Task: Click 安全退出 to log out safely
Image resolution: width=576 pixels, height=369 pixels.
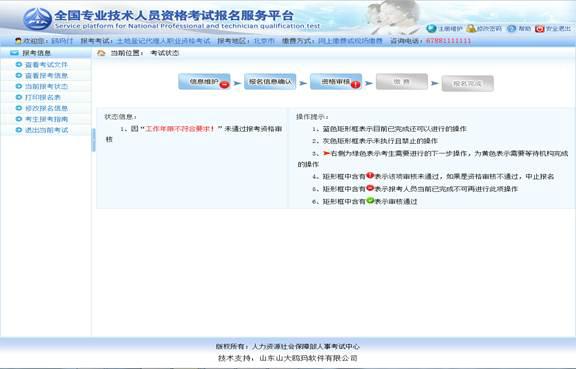Action: point(553,29)
